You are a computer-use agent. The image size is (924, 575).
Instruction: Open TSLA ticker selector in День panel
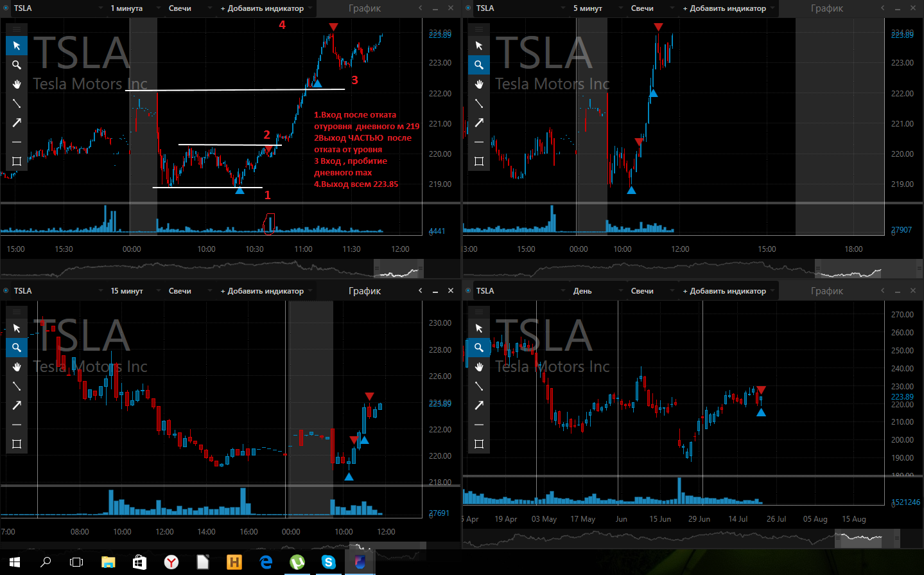coord(520,291)
